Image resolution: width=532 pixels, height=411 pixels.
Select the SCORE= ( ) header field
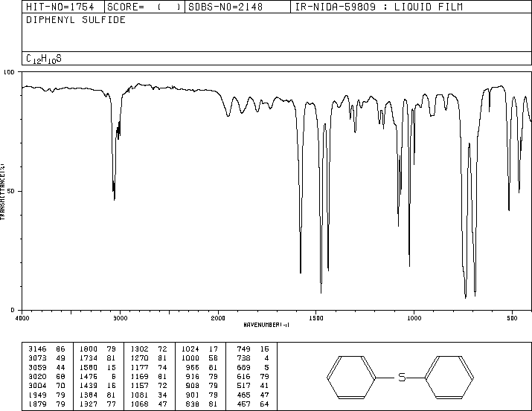coord(144,7)
